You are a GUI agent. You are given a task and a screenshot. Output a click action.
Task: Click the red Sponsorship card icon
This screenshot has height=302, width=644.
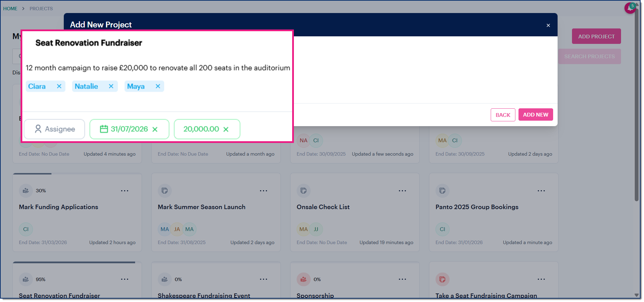[303, 279]
